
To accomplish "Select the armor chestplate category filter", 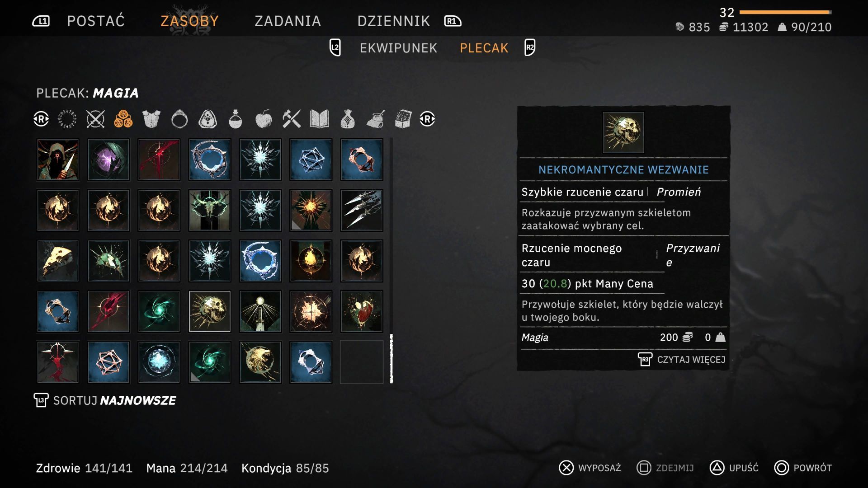I will (x=151, y=119).
